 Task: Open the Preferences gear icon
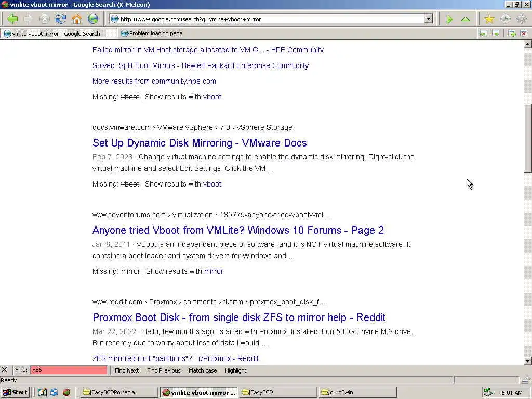point(521,19)
